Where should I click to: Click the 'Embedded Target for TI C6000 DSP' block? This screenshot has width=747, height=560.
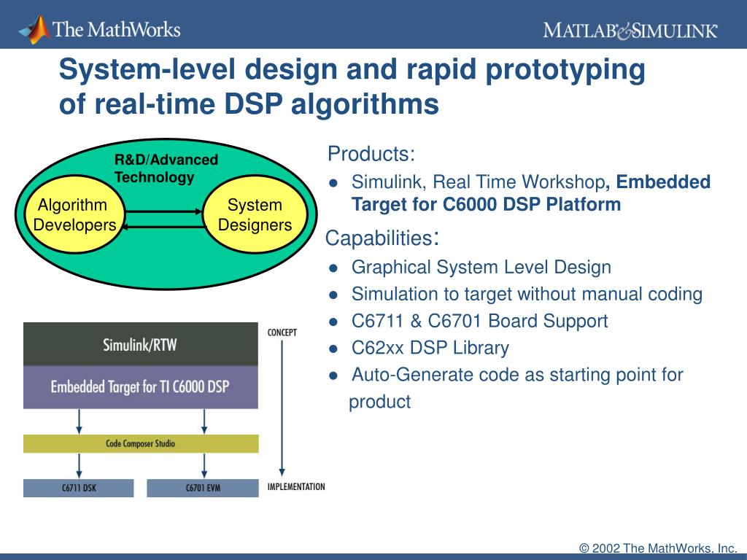[x=141, y=387]
